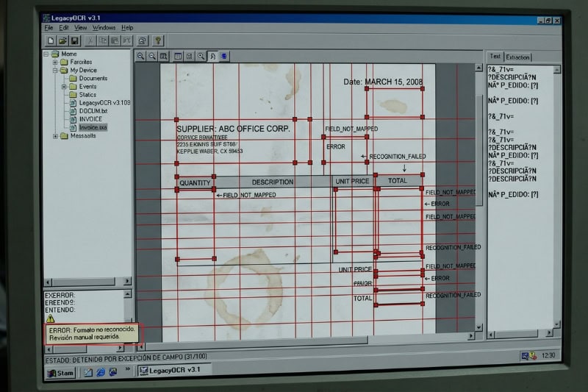This screenshot has width=588, height=392.
Task: Click the Internet Explorer quick launch icon
Action: click(100, 372)
